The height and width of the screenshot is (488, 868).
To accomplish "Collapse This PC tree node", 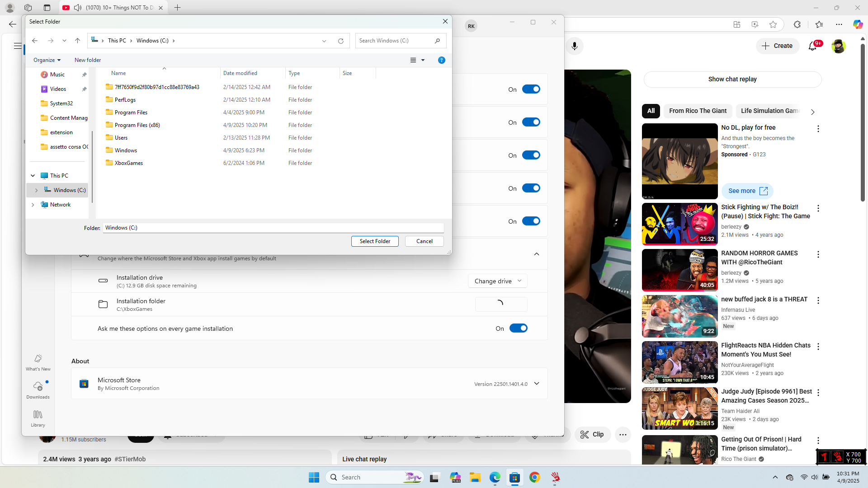I will pyautogui.click(x=33, y=176).
